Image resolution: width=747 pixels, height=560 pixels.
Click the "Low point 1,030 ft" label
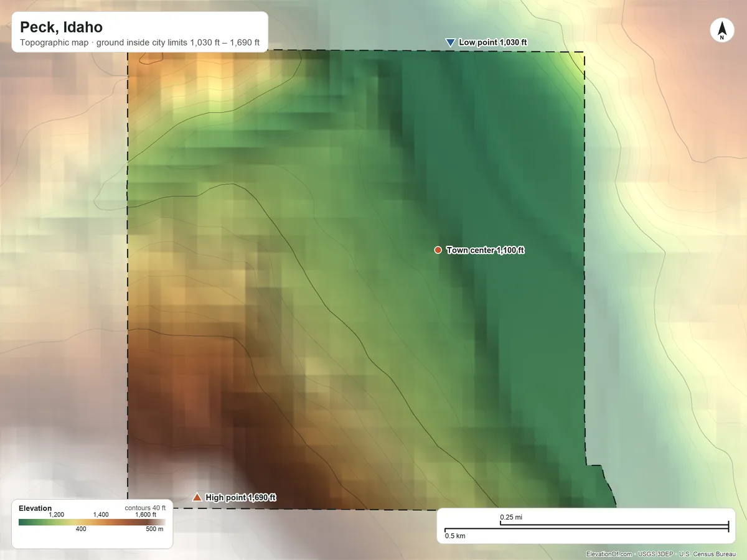pos(493,43)
